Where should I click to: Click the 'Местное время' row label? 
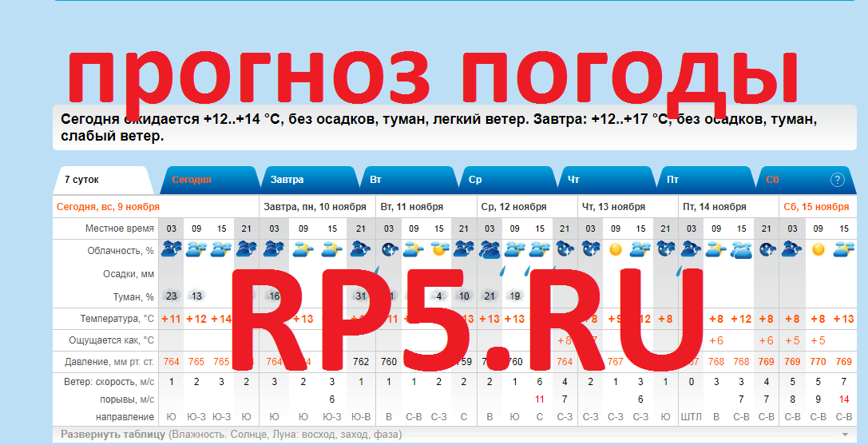(x=120, y=228)
